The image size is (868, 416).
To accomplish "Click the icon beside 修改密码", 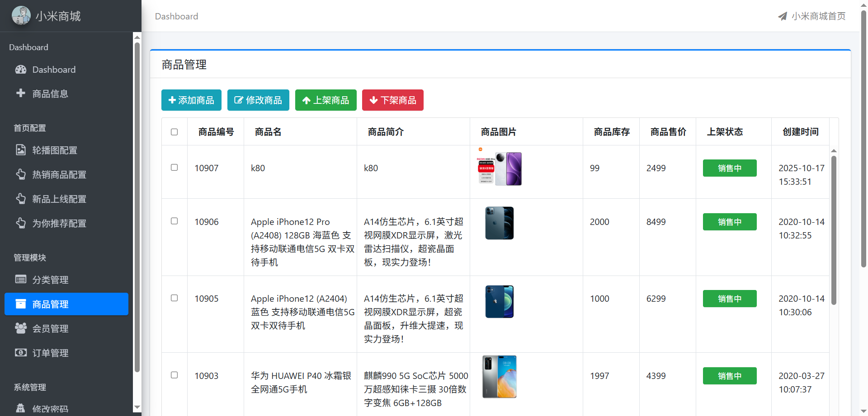I will (21, 408).
